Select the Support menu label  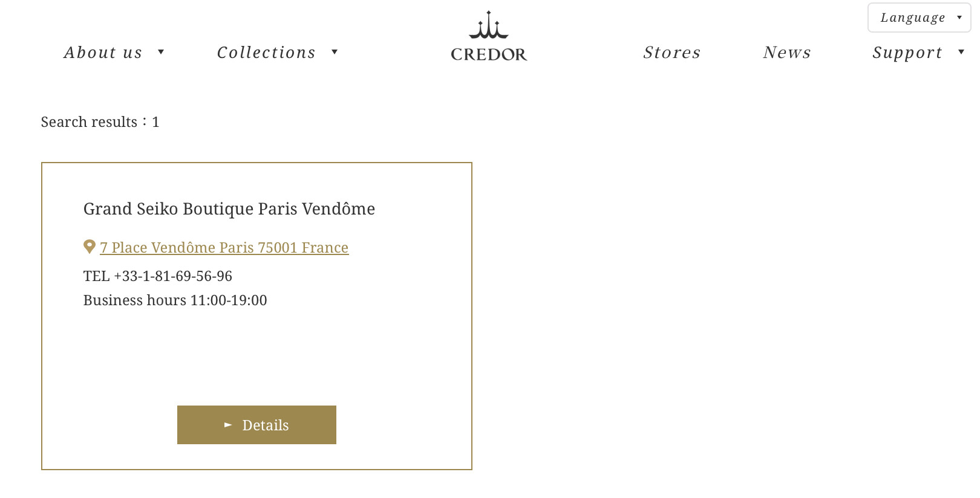pyautogui.click(x=907, y=53)
